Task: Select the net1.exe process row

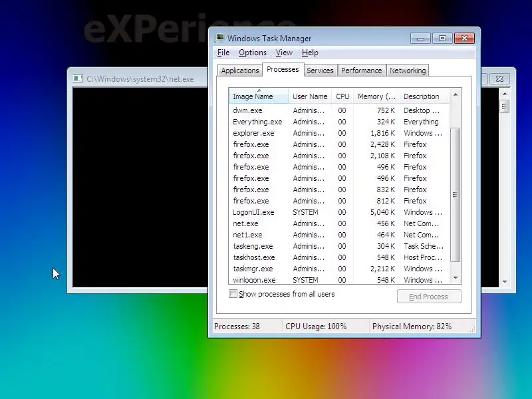Action: (339, 235)
